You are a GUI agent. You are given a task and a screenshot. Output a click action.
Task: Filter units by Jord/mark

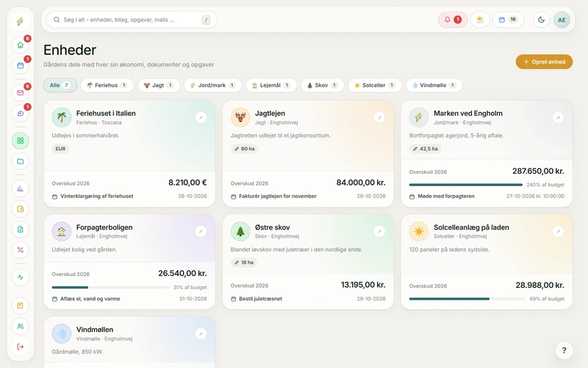pos(212,85)
